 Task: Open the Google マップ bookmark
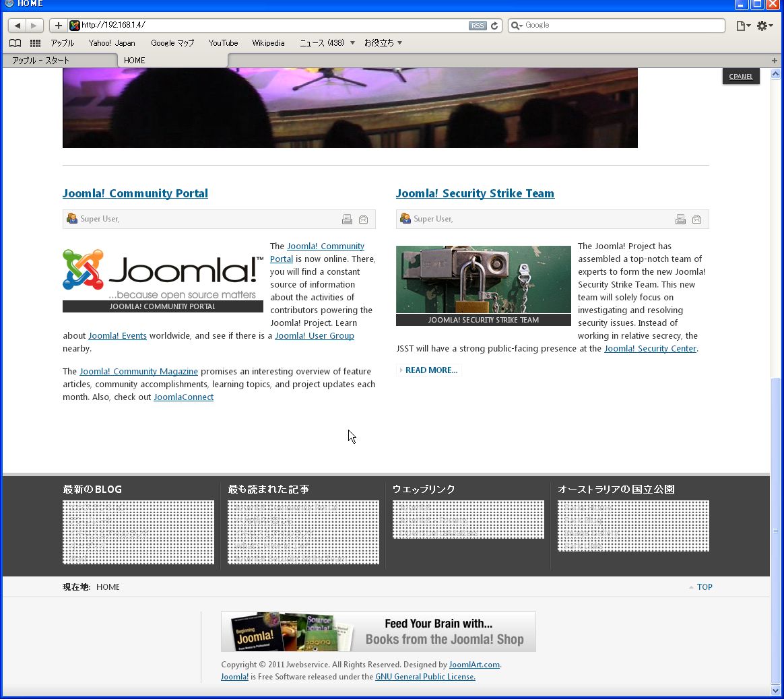172,43
